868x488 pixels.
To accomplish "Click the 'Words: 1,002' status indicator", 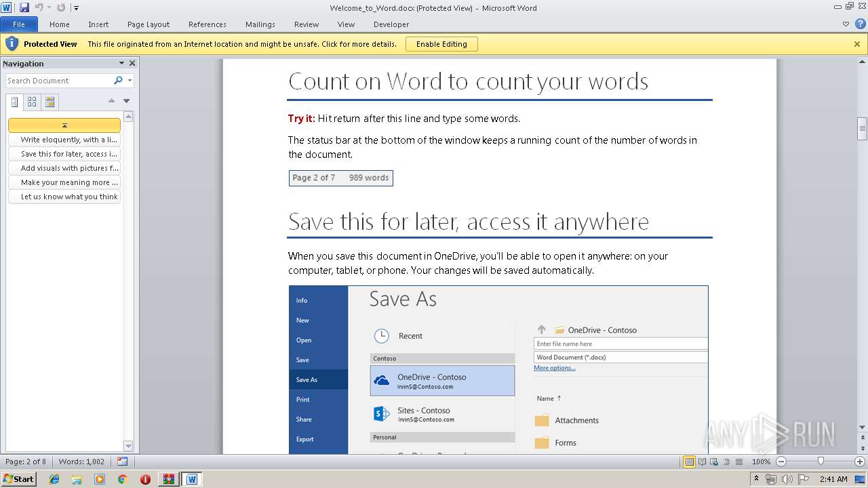I will pyautogui.click(x=81, y=462).
